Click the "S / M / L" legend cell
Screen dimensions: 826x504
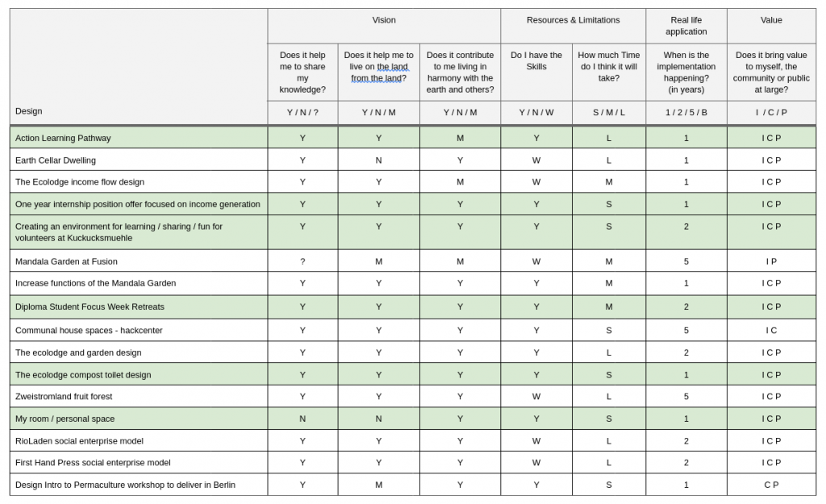[609, 113]
